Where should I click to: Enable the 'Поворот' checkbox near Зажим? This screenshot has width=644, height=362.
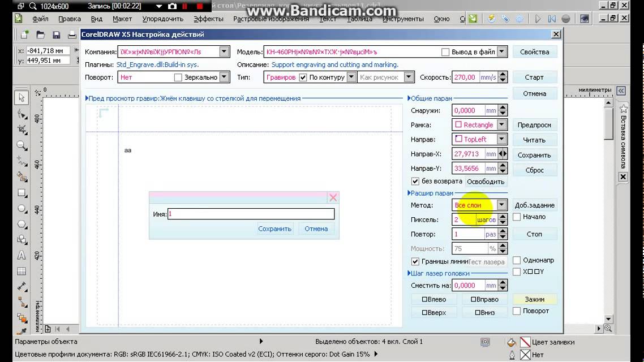click(517, 311)
